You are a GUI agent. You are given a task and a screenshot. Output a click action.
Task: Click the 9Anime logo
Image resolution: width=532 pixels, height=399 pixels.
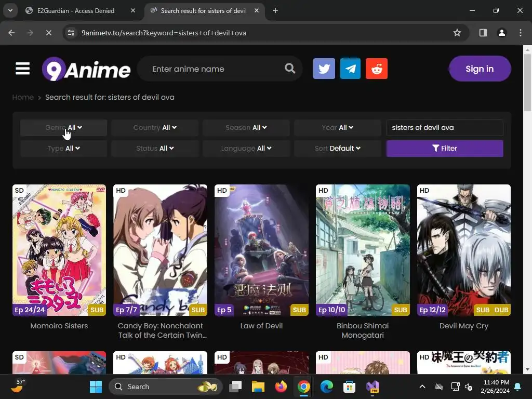coord(86,69)
